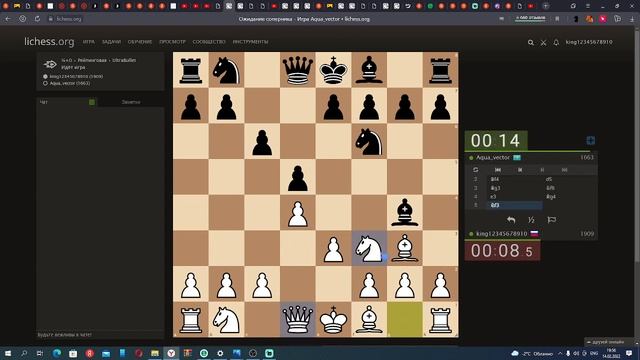The image size is (640, 360).
Task: Open a new browser tab with plus
Action: 545,6
